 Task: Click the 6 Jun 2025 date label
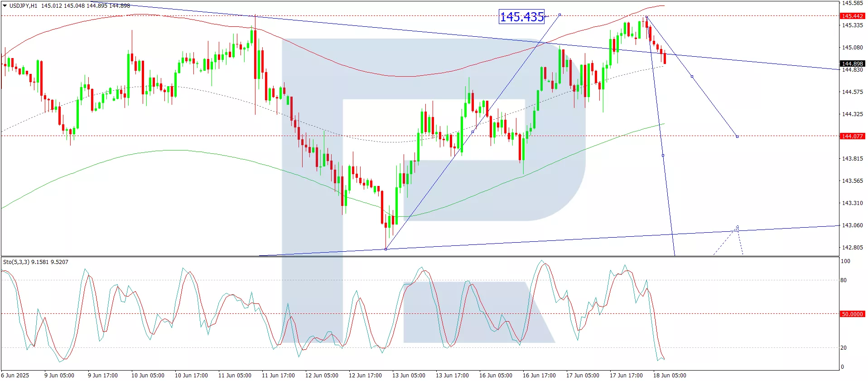tap(16, 376)
